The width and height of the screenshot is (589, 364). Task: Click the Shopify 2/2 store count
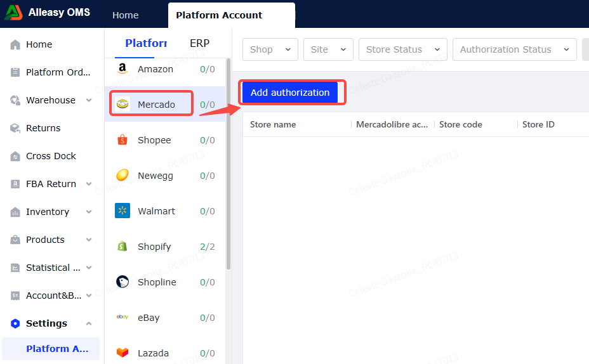pyautogui.click(x=208, y=247)
